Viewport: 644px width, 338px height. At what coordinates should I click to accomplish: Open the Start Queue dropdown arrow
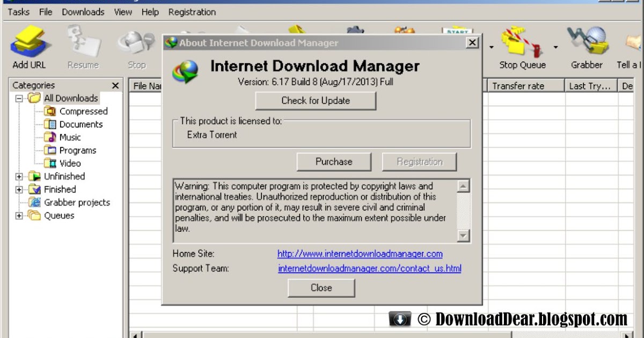491,47
